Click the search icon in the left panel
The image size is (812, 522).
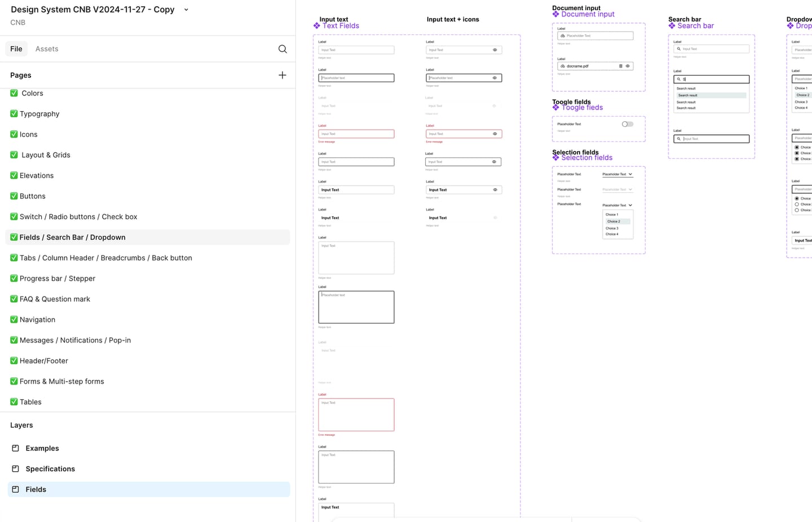[x=283, y=49]
